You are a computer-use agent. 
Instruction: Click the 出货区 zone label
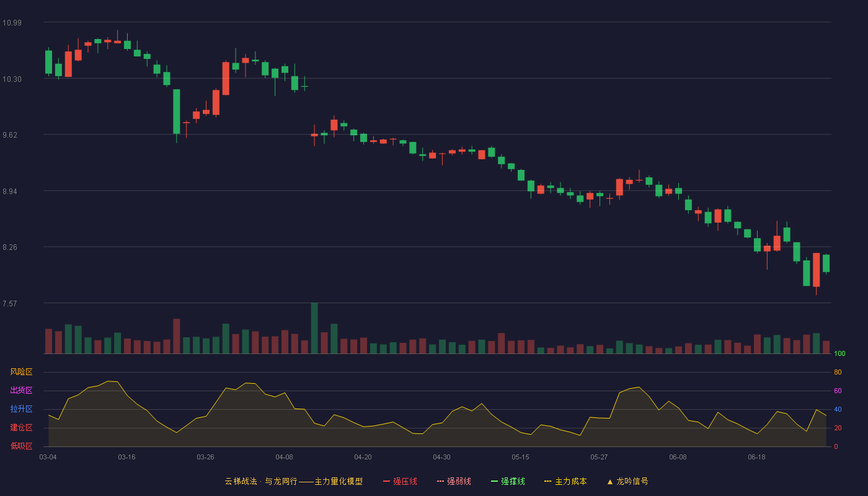tap(21, 391)
